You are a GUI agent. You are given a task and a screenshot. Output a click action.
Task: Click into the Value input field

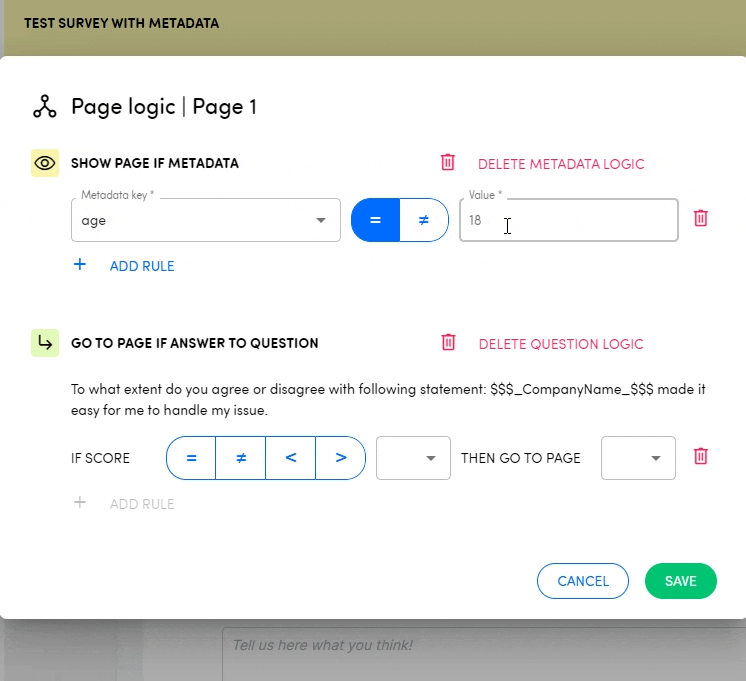[568, 221]
